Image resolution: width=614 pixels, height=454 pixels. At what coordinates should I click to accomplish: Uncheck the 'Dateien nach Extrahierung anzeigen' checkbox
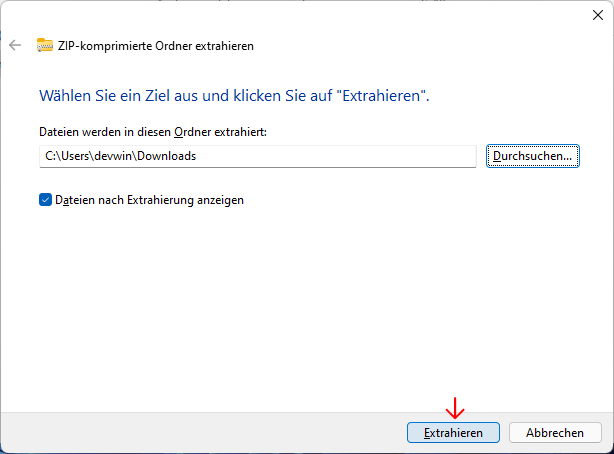pyautogui.click(x=46, y=200)
